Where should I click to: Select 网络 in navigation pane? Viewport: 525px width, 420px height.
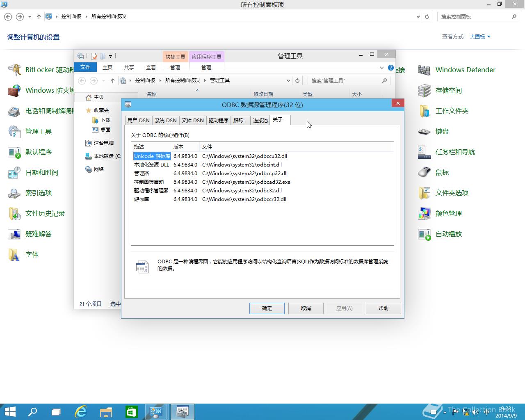pos(95,169)
